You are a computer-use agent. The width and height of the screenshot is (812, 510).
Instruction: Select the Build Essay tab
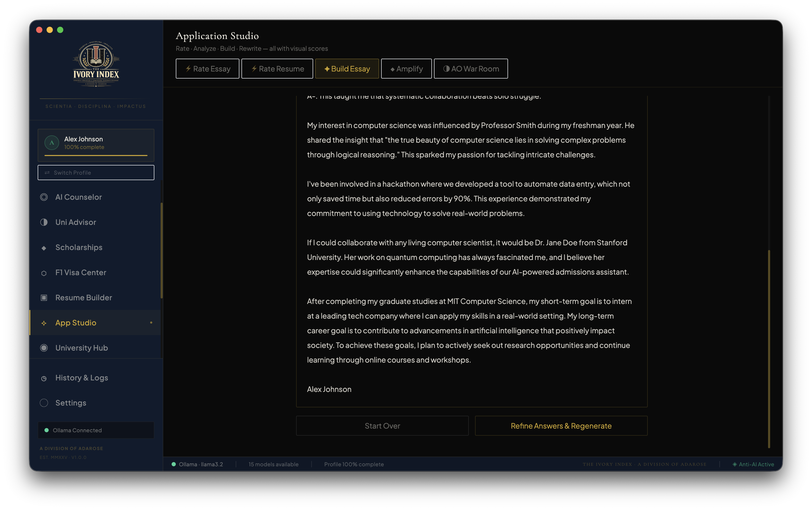[x=347, y=69]
